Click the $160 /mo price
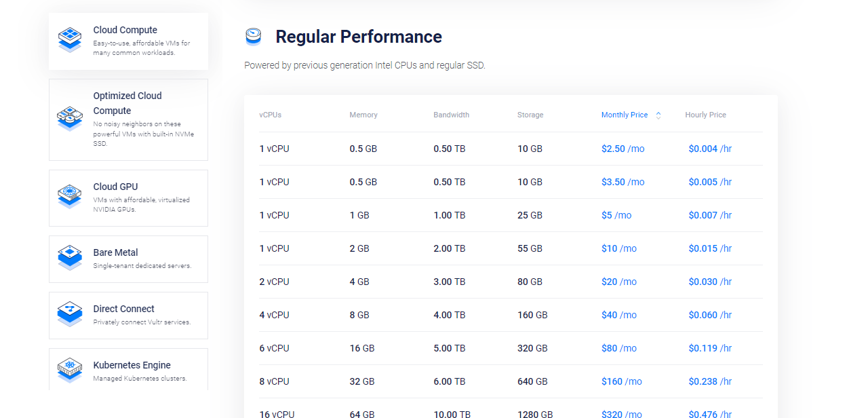The image size is (868, 418). (621, 381)
